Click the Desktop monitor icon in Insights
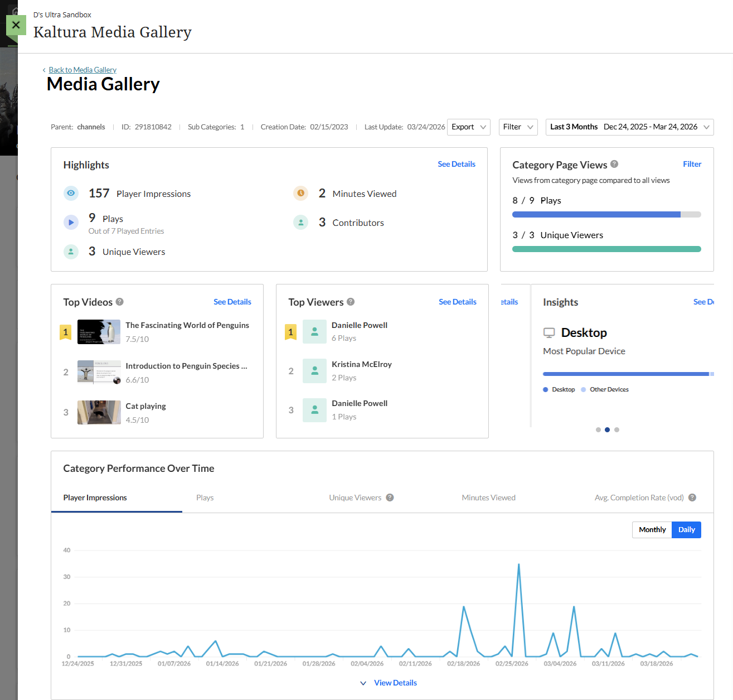This screenshot has width=733, height=700. point(549,333)
